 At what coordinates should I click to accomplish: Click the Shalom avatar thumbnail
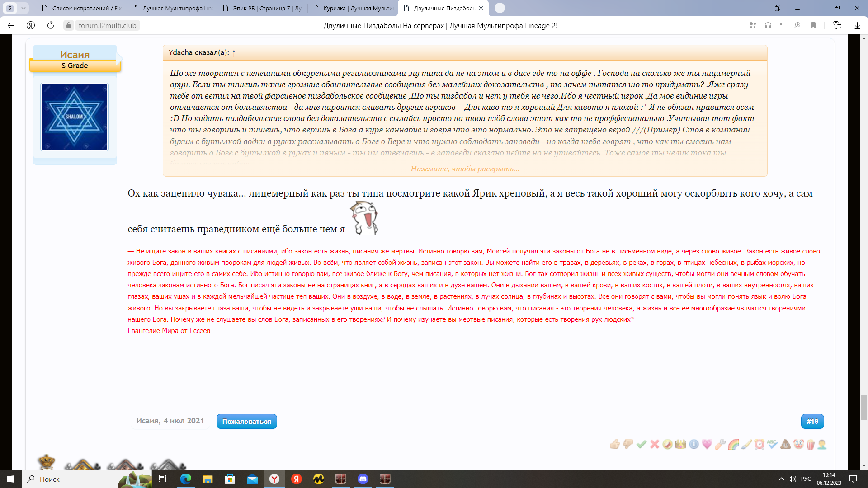(x=75, y=117)
